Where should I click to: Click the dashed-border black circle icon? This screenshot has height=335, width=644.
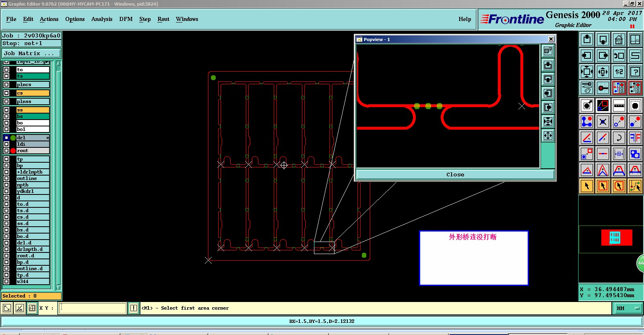pos(635,105)
